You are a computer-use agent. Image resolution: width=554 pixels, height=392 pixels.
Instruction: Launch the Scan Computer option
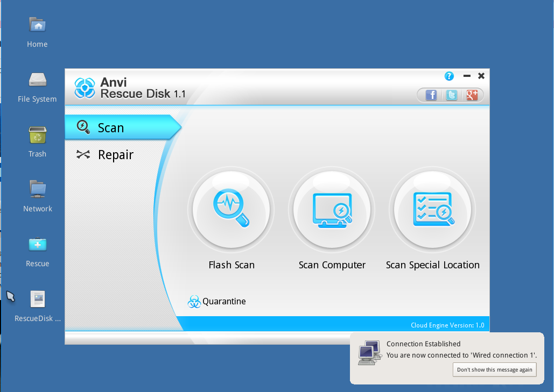coord(332,210)
